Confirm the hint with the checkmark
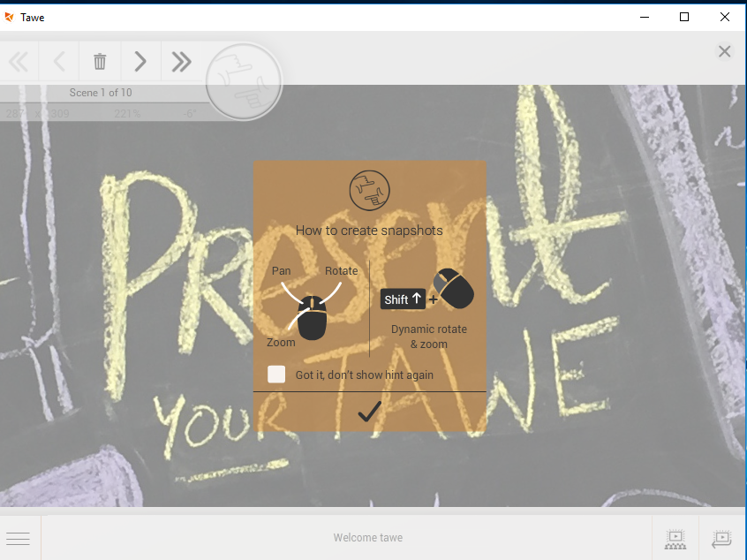 (369, 412)
